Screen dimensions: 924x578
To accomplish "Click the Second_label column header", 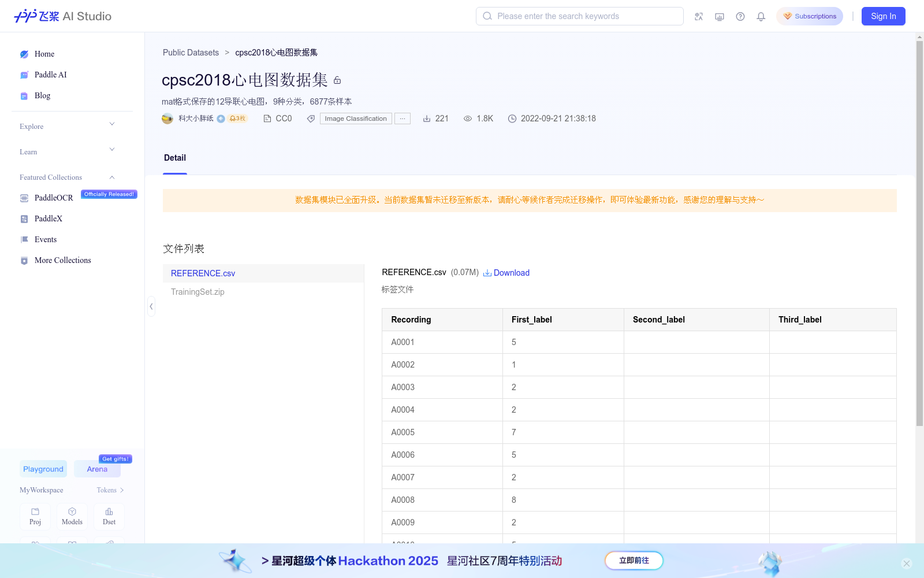I will (x=696, y=320).
